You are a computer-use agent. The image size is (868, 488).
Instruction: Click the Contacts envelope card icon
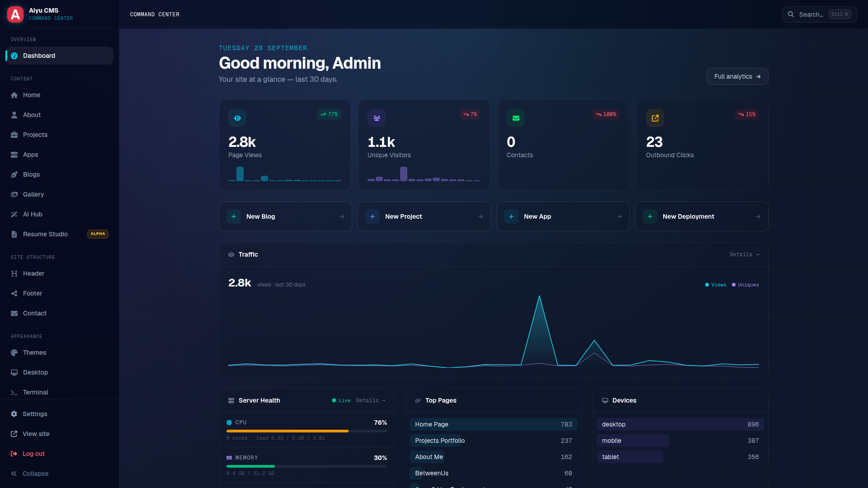(x=516, y=118)
